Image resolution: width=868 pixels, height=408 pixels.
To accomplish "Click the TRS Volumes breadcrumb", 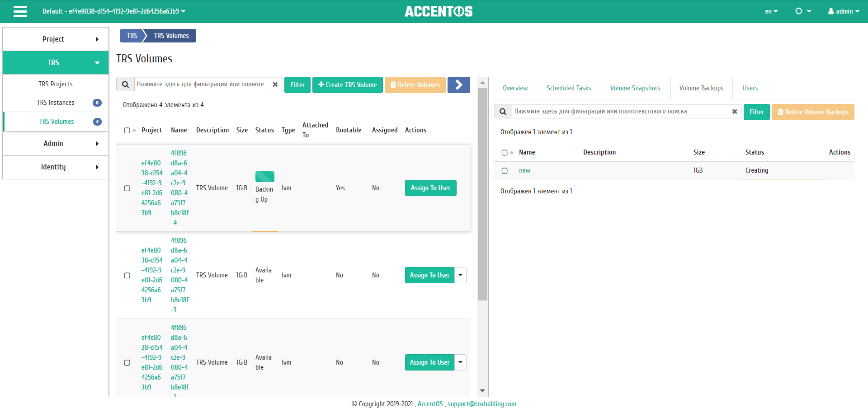I will (x=171, y=36).
